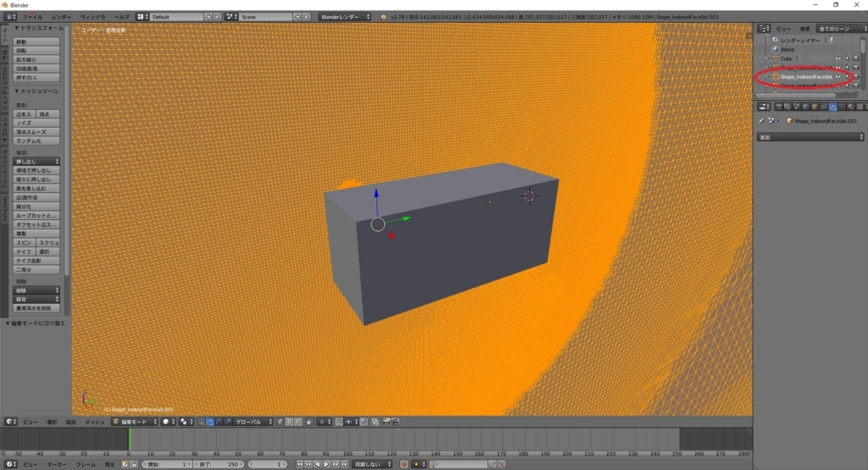The height and width of the screenshot is (470, 868).
Task: Open the timeline editor type icon
Action: (x=10, y=464)
